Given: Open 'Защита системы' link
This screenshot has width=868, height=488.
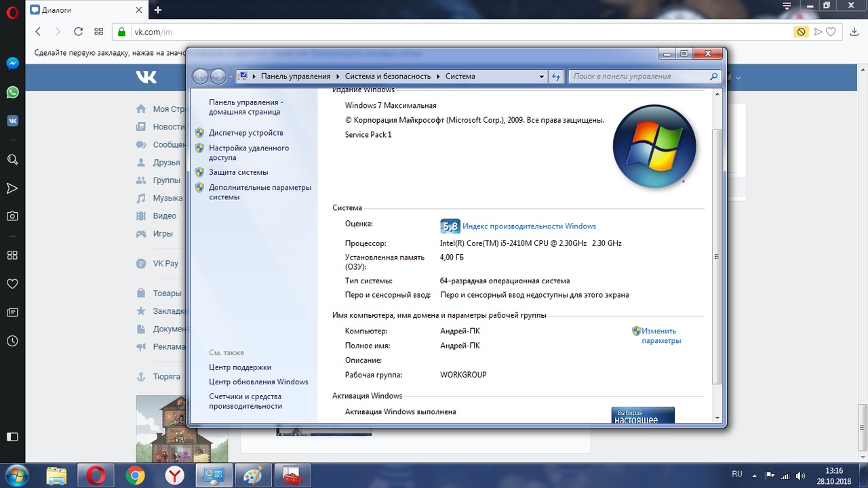Looking at the screenshot, I should click(238, 172).
